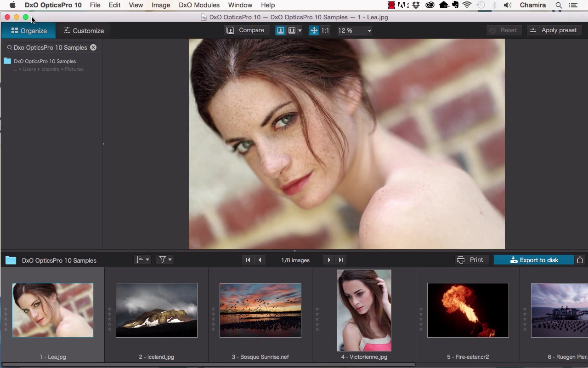Click the filmstrip horizontal scrollbar
The width and height of the screenshot is (588, 368).
209,365
